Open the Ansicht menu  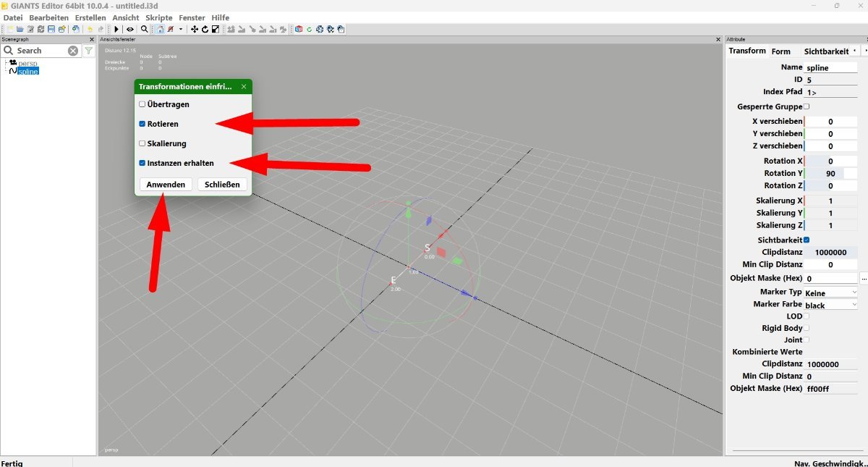tap(126, 17)
